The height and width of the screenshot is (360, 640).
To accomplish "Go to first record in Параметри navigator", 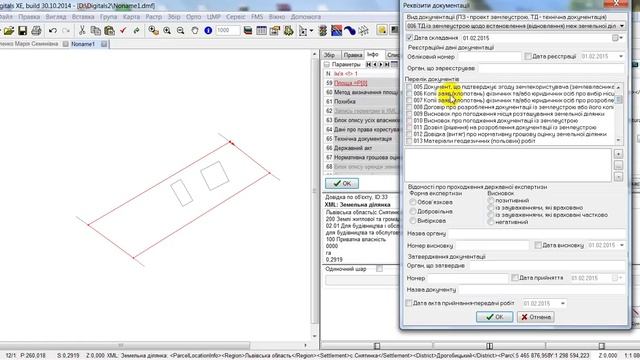I will coord(369,64).
